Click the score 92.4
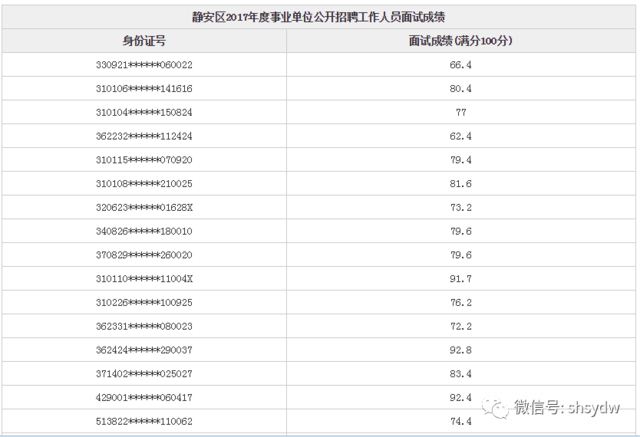This screenshot has width=640, height=437. click(x=460, y=397)
